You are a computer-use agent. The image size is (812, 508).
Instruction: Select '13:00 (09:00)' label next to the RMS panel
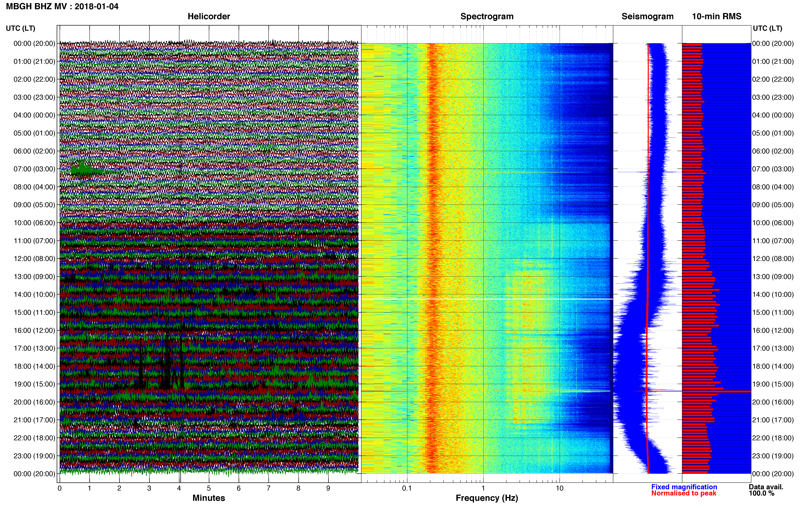point(773,277)
